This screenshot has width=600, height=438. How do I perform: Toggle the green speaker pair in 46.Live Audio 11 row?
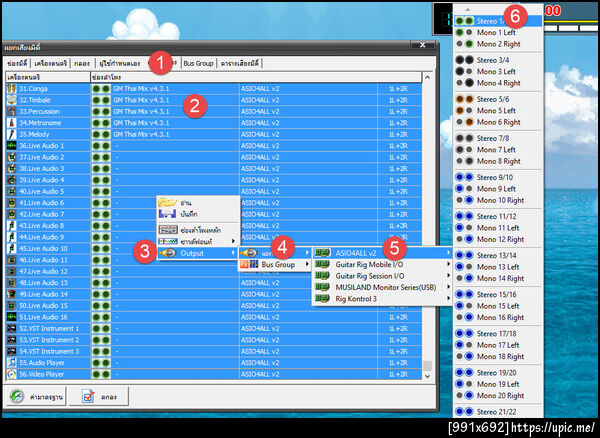101,260
